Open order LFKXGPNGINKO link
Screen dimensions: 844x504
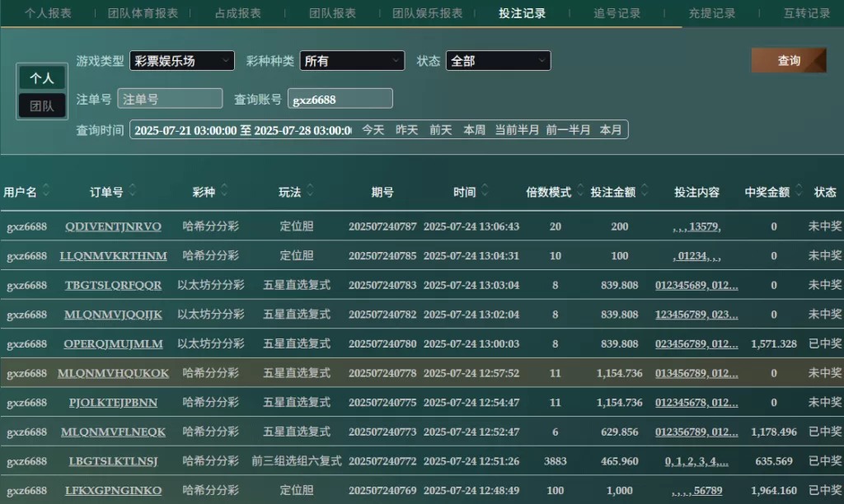point(113,491)
